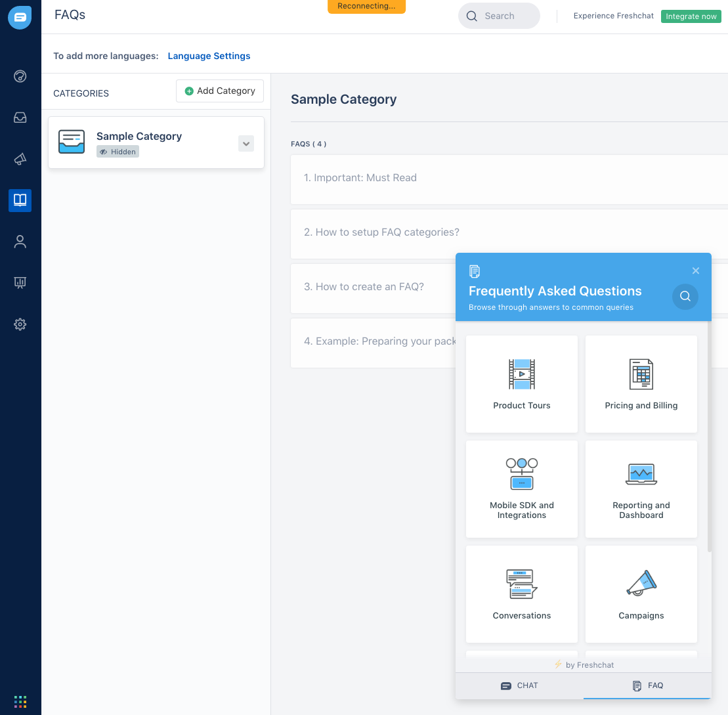This screenshot has height=715, width=728.
Task: Toggle Hidden status on Sample Category
Action: coord(118,151)
